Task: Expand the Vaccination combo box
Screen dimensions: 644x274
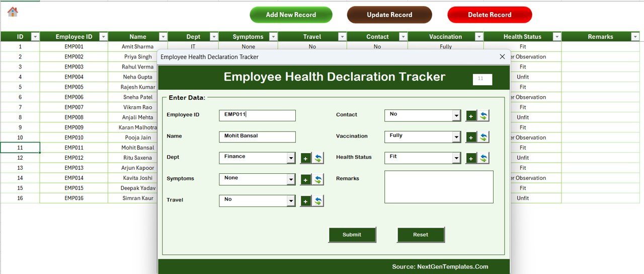Action: [456, 137]
